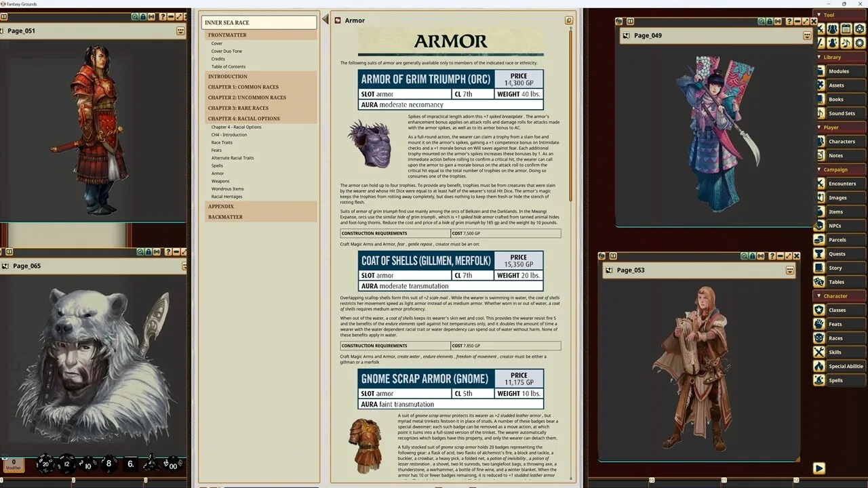Screen dimensions: 868x488
Task: Expand the Frontmatter section
Action: pyautogui.click(x=261, y=35)
